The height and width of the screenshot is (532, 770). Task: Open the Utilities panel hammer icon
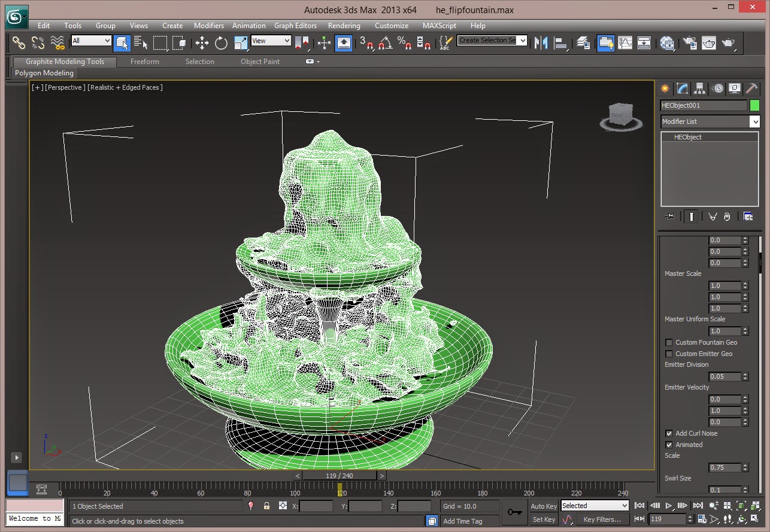752,88
